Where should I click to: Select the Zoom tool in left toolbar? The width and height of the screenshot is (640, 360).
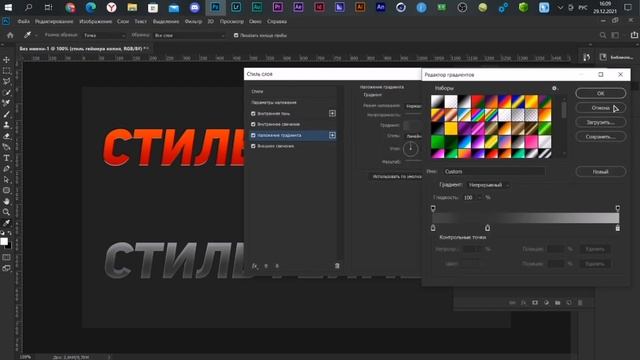(x=7, y=212)
